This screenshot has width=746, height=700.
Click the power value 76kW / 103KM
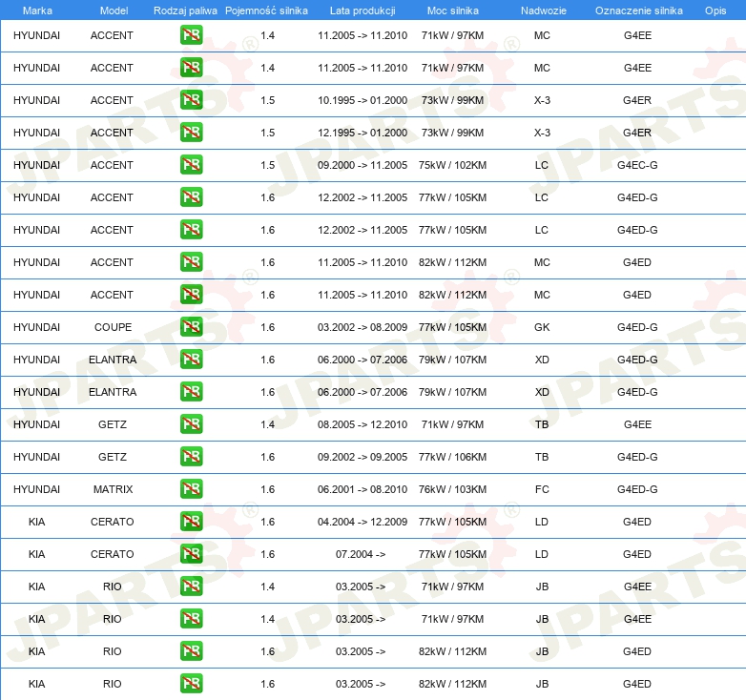[452, 489]
